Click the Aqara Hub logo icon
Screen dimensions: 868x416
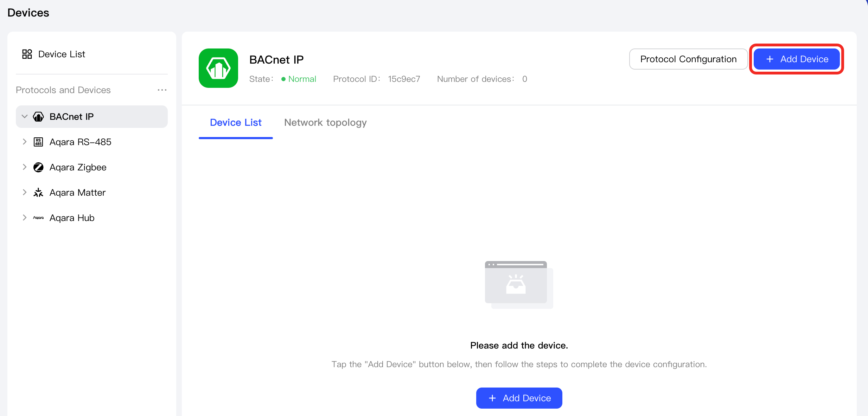click(x=38, y=218)
